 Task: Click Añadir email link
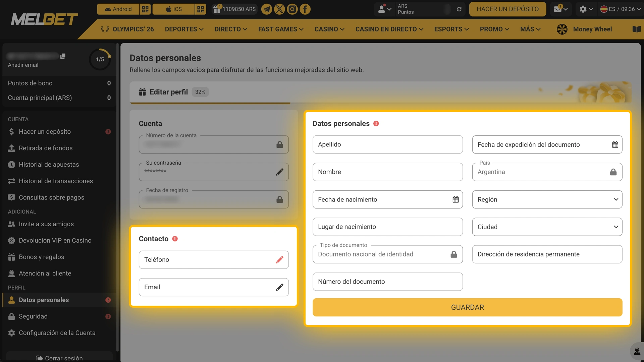(x=23, y=65)
